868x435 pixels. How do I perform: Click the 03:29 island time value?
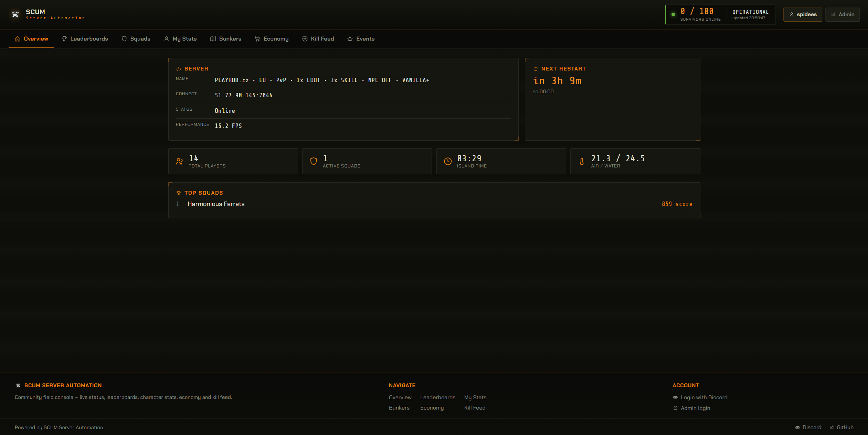pos(469,159)
